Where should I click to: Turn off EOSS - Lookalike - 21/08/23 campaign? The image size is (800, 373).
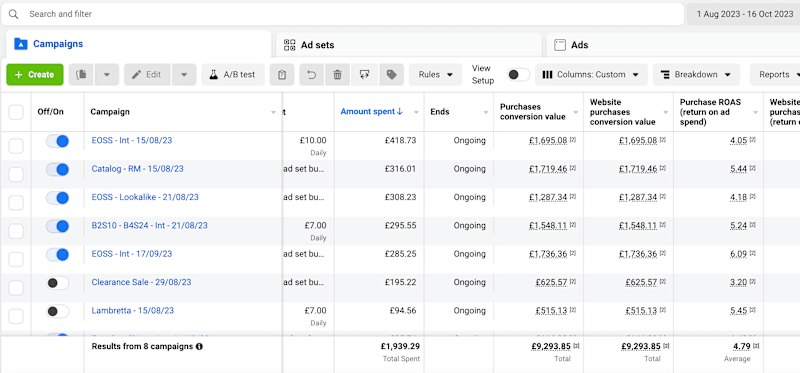tap(58, 197)
